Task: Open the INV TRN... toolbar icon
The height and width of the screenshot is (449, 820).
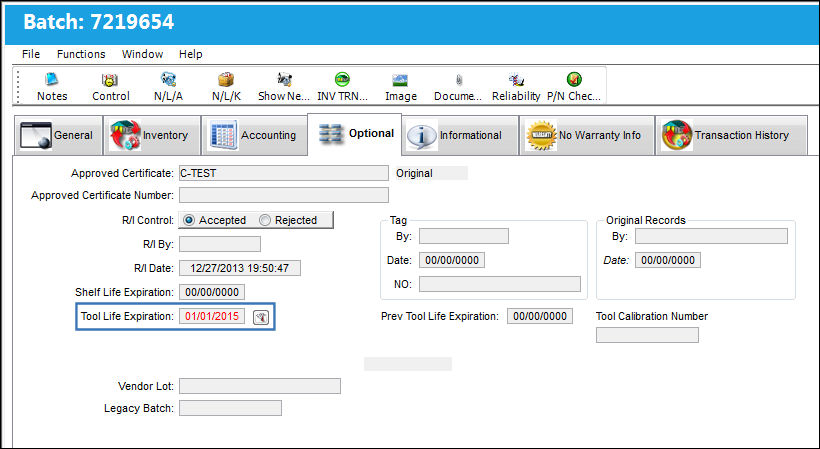Action: point(342,87)
